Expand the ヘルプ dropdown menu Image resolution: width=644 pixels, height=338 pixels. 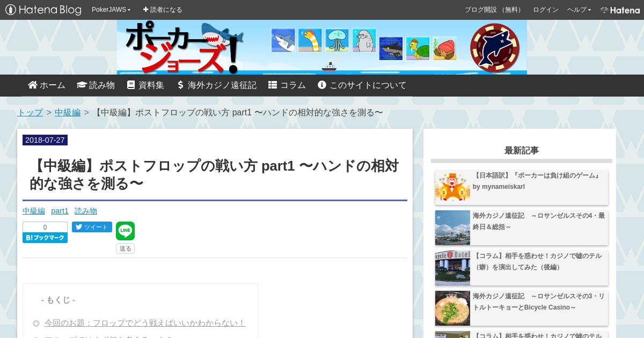pyautogui.click(x=579, y=10)
